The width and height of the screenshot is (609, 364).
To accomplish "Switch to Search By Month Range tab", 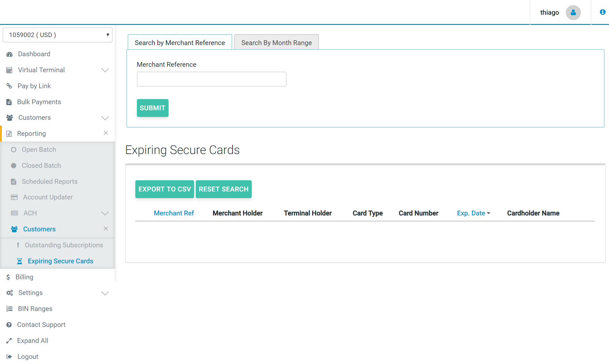I will point(276,43).
